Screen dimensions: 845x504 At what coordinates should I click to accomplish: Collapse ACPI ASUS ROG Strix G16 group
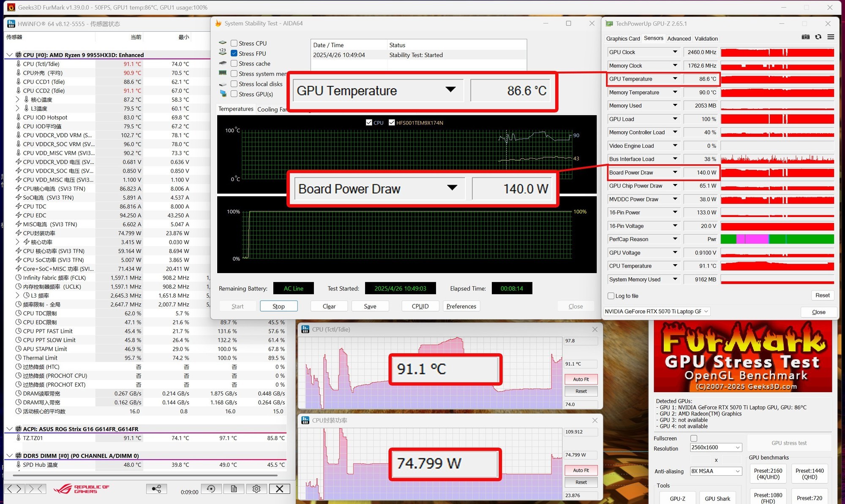9,429
